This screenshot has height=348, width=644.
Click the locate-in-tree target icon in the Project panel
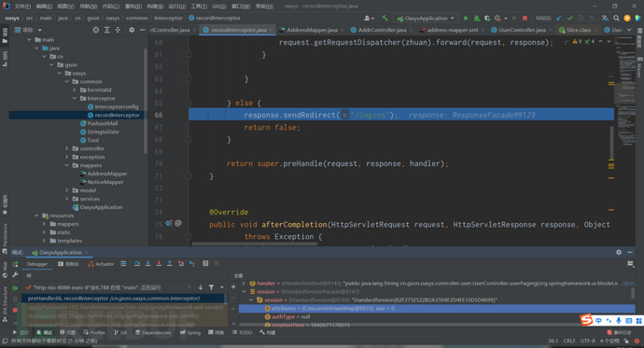(96, 30)
